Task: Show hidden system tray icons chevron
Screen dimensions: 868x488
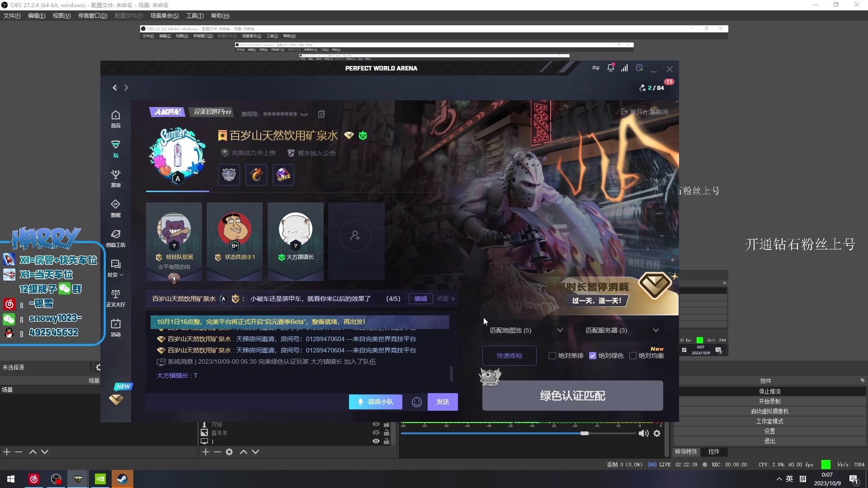Action: 779,479
